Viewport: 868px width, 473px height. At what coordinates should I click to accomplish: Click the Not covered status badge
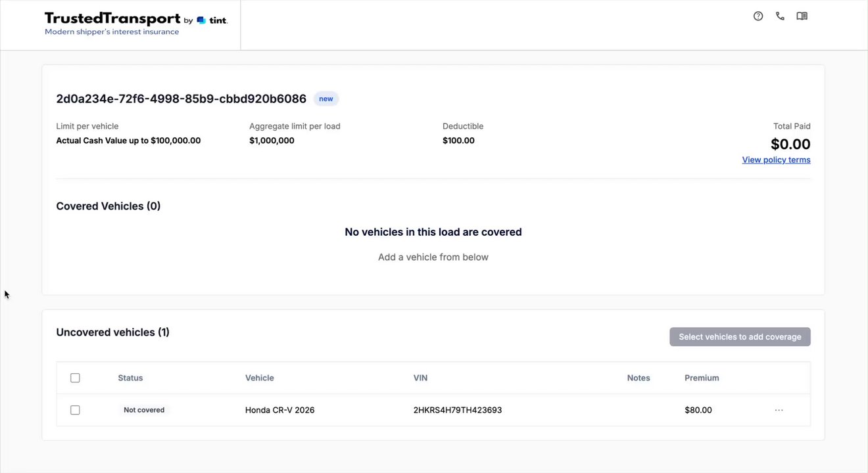pos(144,410)
